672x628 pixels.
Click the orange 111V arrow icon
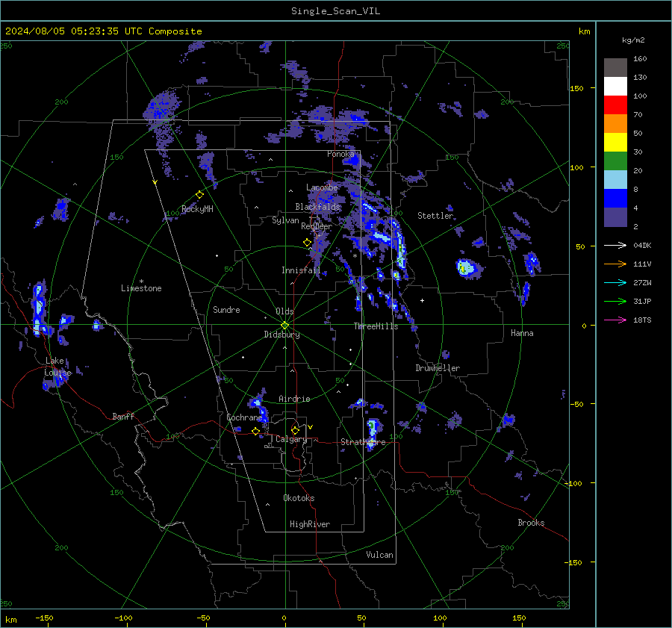[615, 264]
